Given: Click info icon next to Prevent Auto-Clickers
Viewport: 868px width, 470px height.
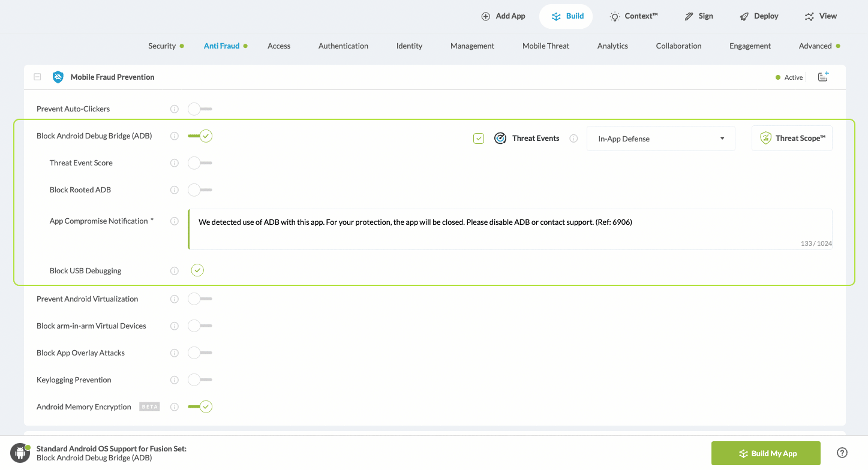Looking at the screenshot, I should (175, 109).
